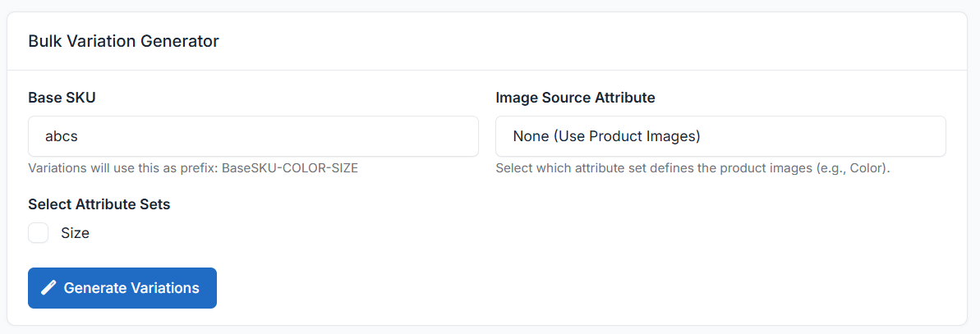This screenshot has width=980, height=334.
Task: Click the Image Source Attribute label
Action: pos(575,98)
